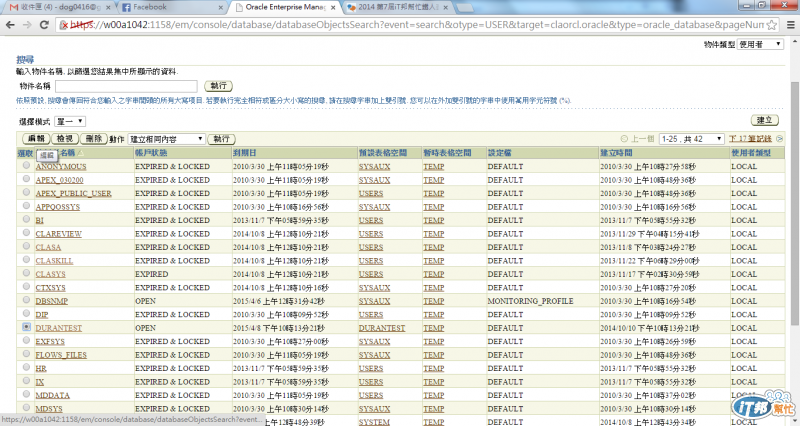Open the FLOWS_FILES user link
Image resolution: width=800 pixels, height=426 pixels.
(x=61, y=355)
